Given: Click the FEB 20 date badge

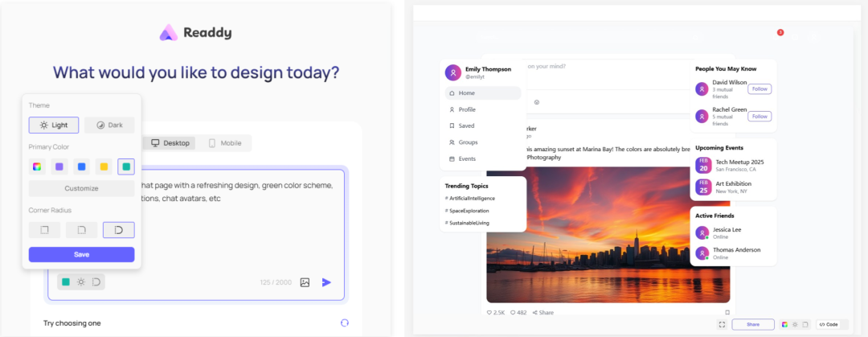Looking at the screenshot, I should 703,165.
